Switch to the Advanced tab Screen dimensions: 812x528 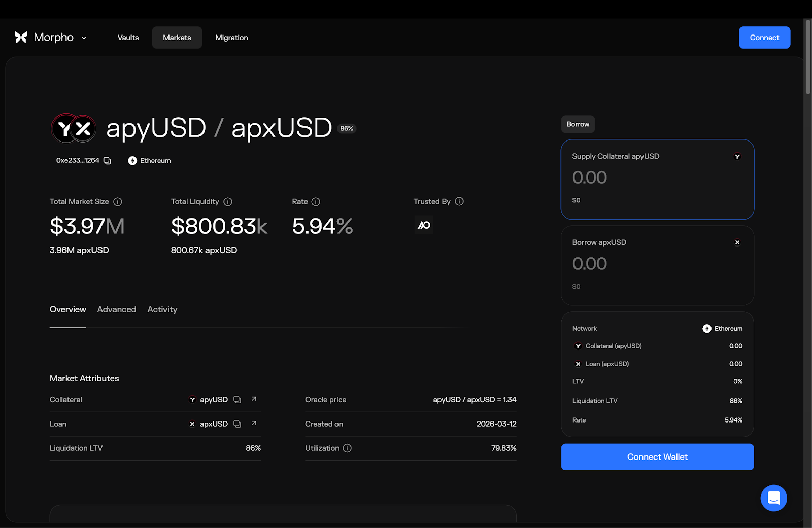click(x=117, y=309)
